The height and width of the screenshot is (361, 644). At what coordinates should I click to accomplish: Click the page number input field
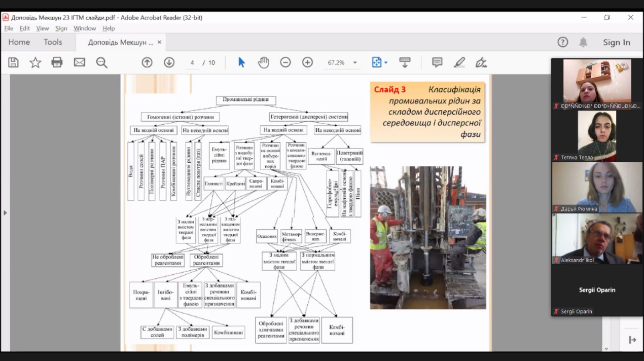point(193,63)
